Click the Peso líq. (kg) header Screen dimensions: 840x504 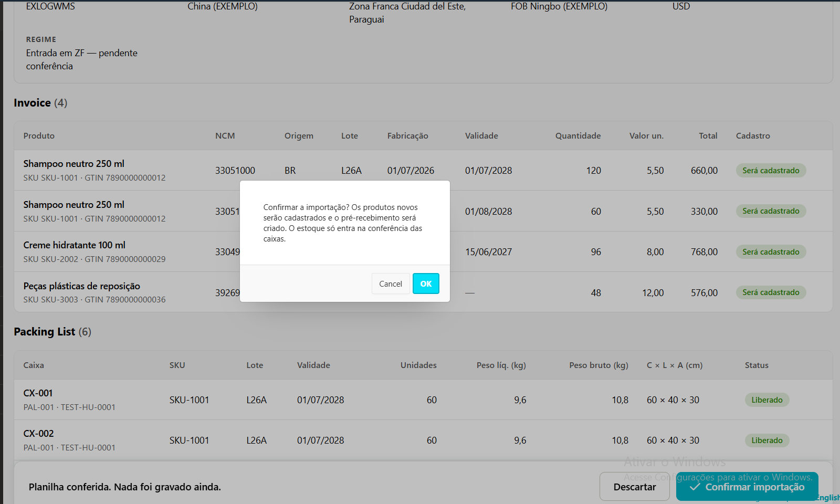click(501, 365)
